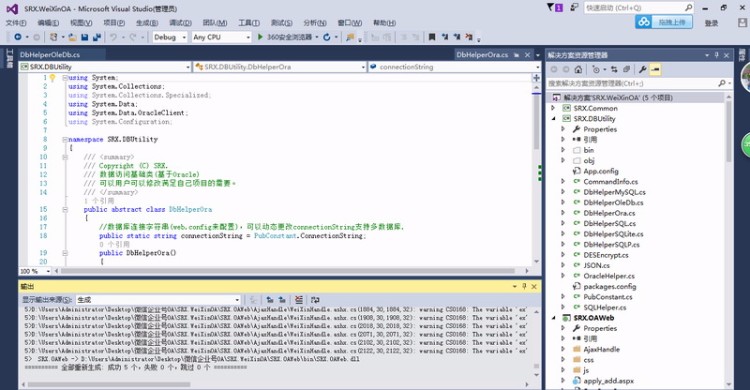Switch to the DbHelperOleDb.cs tab
This screenshot has width=750, height=390.
coord(50,55)
